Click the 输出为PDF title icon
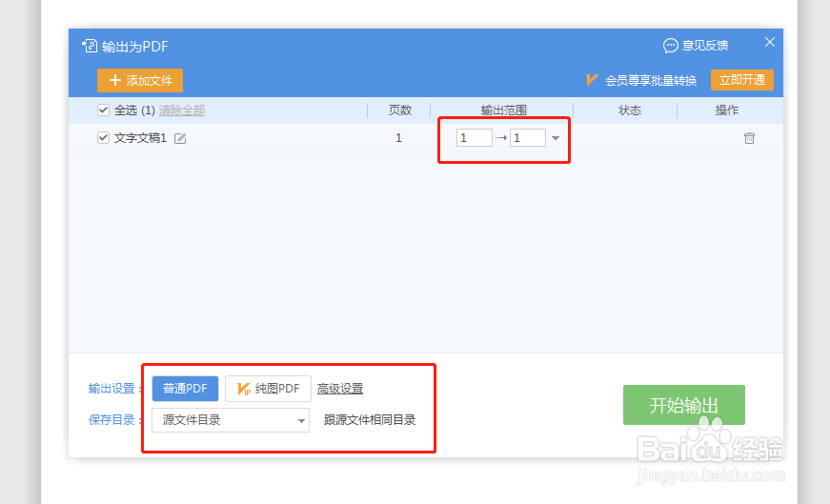The height and width of the screenshot is (504, 830). (x=90, y=46)
